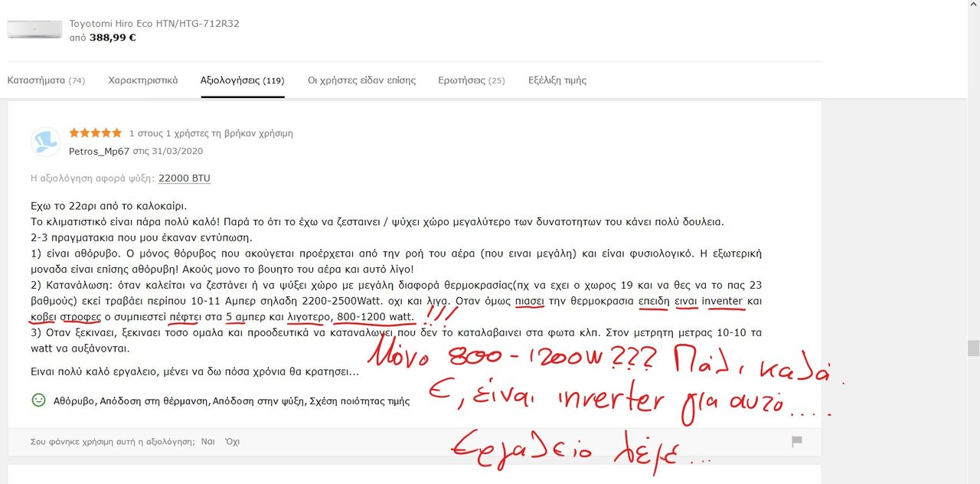
Task: Click the flag report review icon
Action: (x=796, y=441)
